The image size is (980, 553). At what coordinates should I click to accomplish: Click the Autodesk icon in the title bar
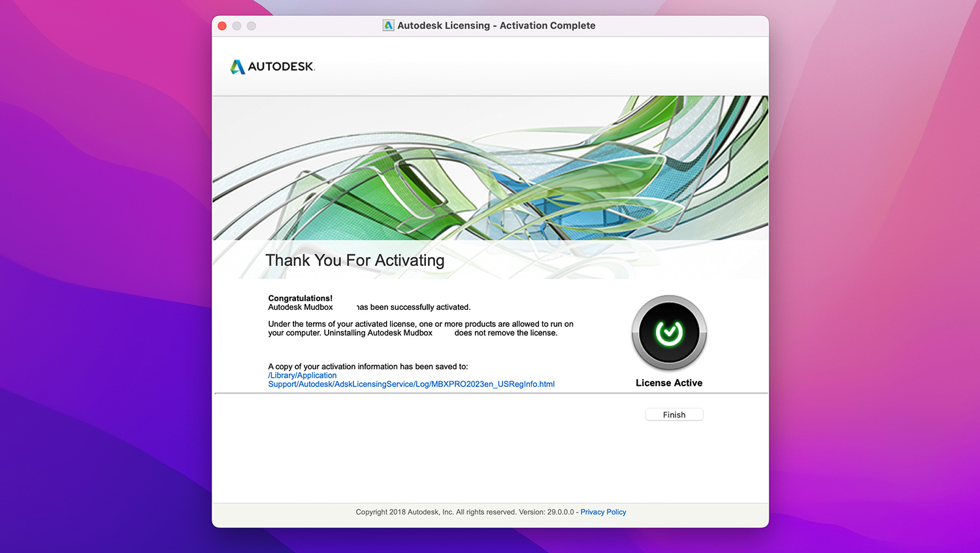pyautogui.click(x=388, y=25)
